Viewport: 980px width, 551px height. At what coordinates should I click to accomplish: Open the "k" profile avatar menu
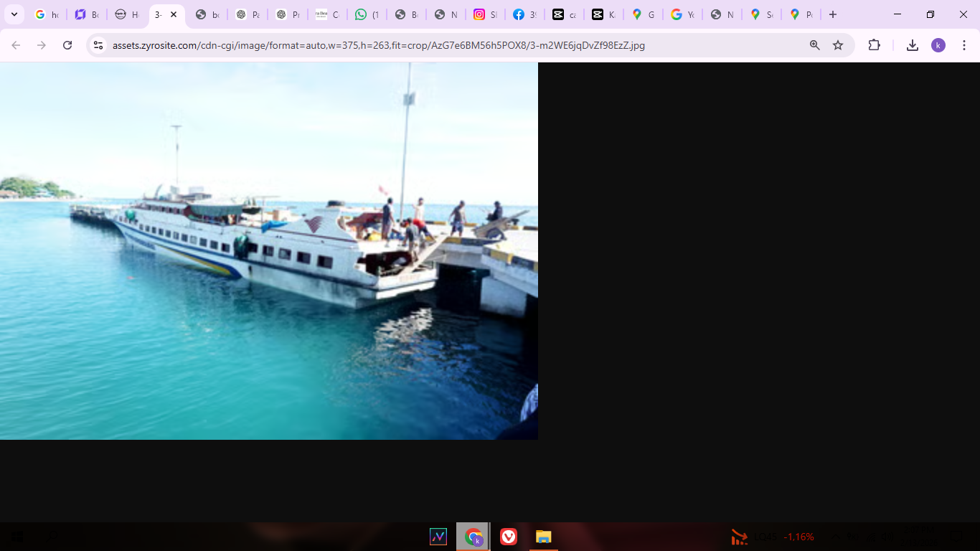point(938,45)
